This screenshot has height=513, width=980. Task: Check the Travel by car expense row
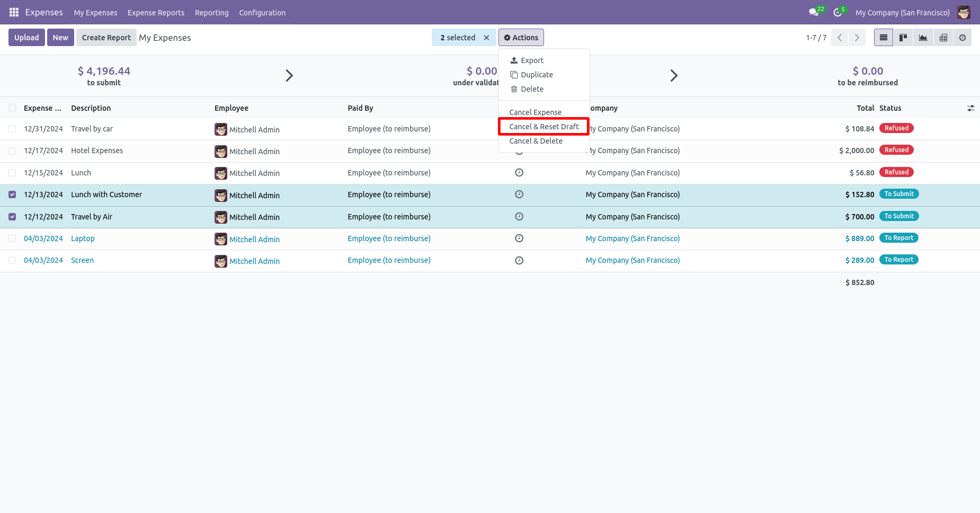(12, 129)
